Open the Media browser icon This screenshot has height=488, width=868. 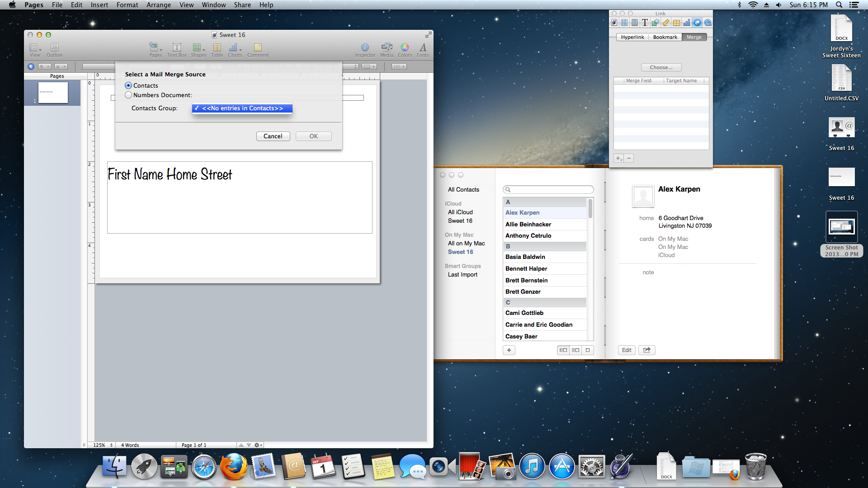[x=387, y=50]
